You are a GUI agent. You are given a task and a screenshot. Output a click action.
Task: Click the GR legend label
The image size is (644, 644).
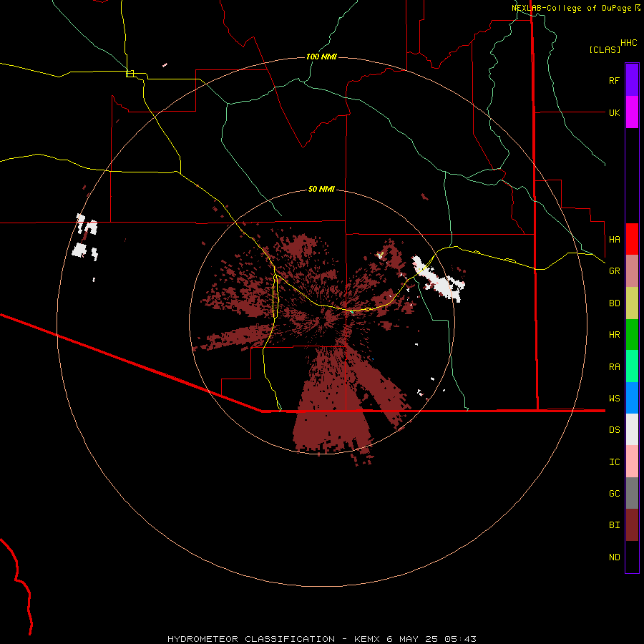pyautogui.click(x=614, y=271)
